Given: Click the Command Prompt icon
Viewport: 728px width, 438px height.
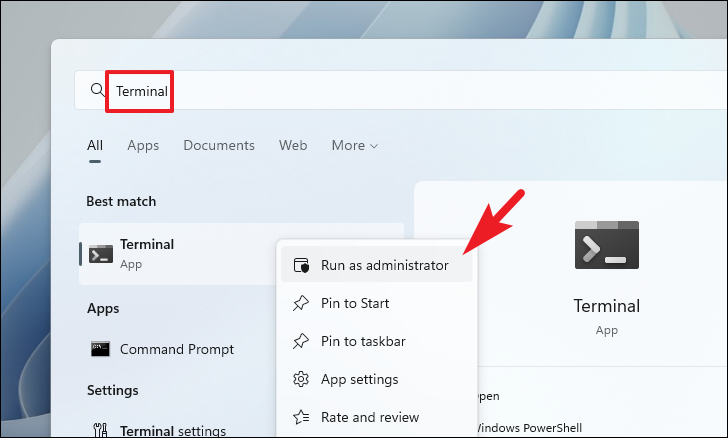Looking at the screenshot, I should pyautogui.click(x=100, y=349).
